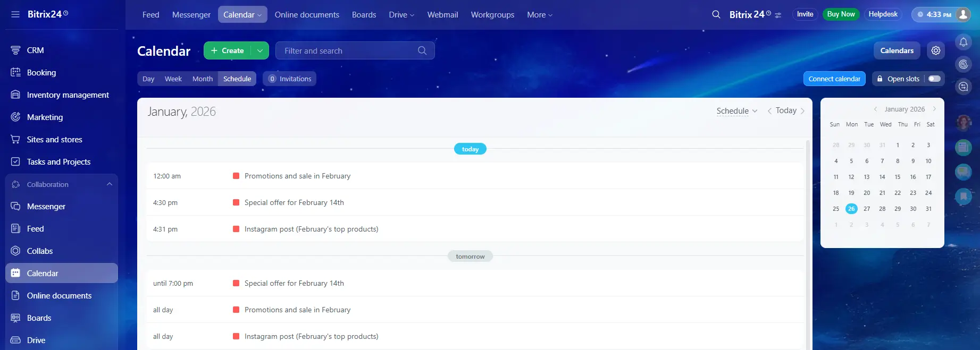Viewport: 980px width, 350px height.
Task: Click the CRM sidebar icon
Action: [x=15, y=50]
